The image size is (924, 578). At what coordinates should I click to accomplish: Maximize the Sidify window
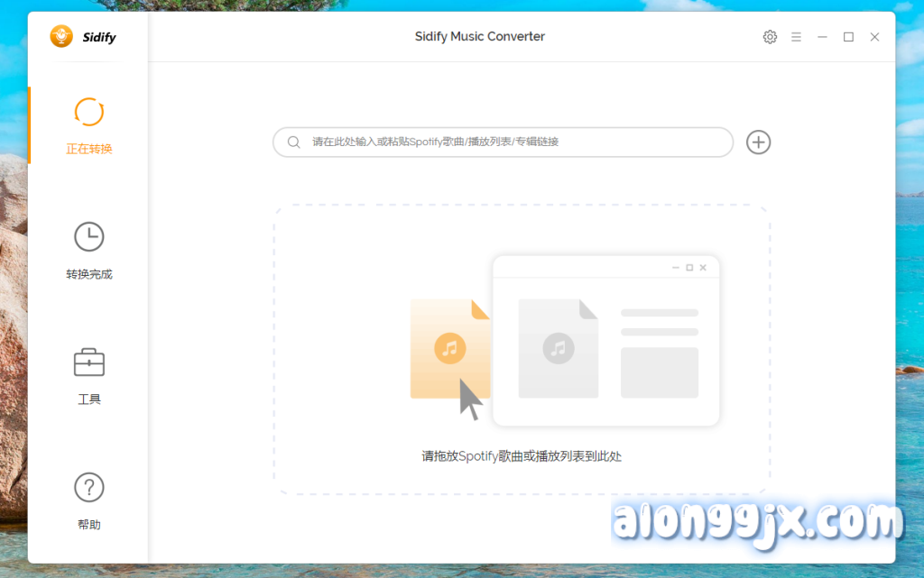pos(848,37)
